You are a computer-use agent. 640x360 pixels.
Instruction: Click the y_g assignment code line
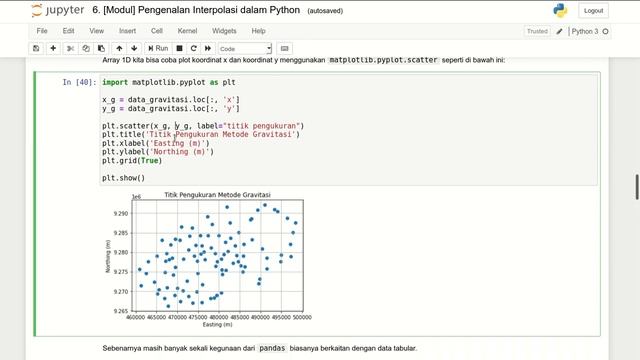point(171,109)
